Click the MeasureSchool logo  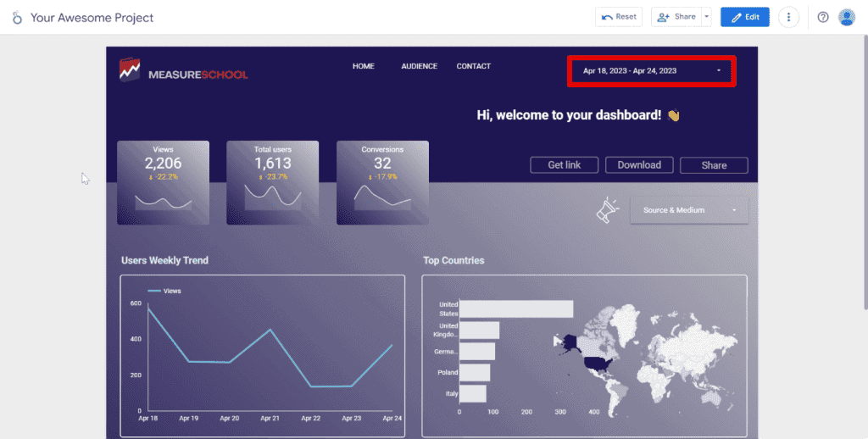click(x=183, y=71)
